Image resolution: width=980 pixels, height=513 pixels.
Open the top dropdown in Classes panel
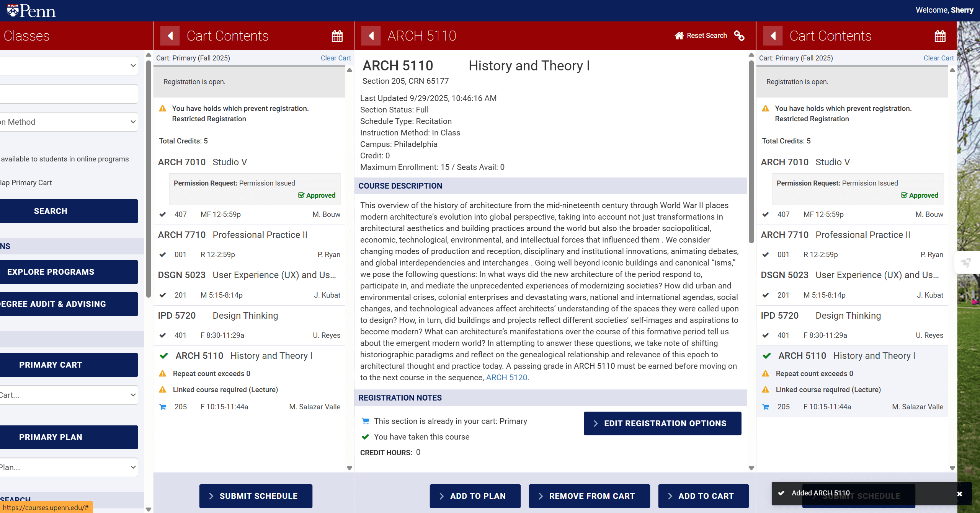point(69,66)
